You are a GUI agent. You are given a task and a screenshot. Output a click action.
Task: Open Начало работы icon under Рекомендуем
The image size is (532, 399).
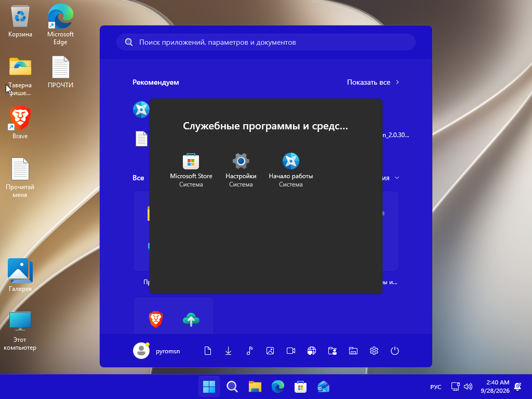click(x=141, y=110)
